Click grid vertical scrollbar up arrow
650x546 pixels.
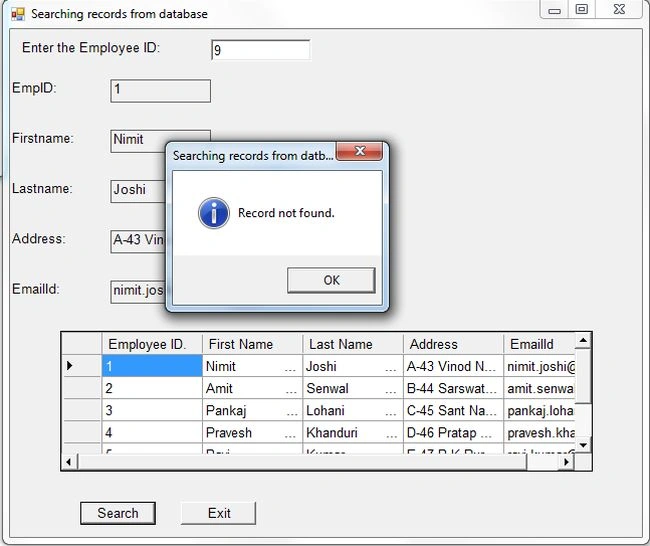click(x=583, y=341)
